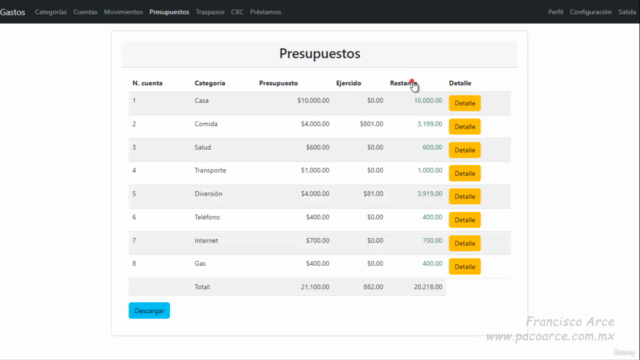Click the Detalle column header
Image resolution: width=640 pixels, height=360 pixels.
[x=460, y=83]
